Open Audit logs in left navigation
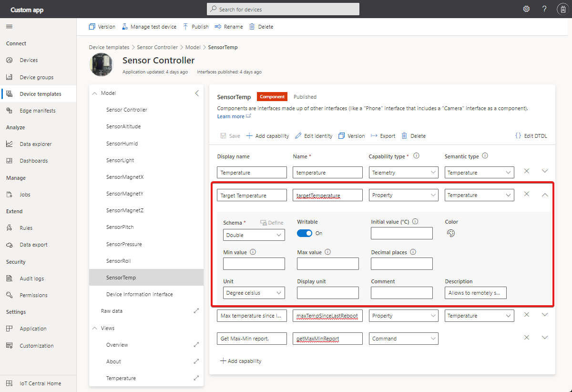Viewport: 572px width, 392px height. click(x=38, y=279)
